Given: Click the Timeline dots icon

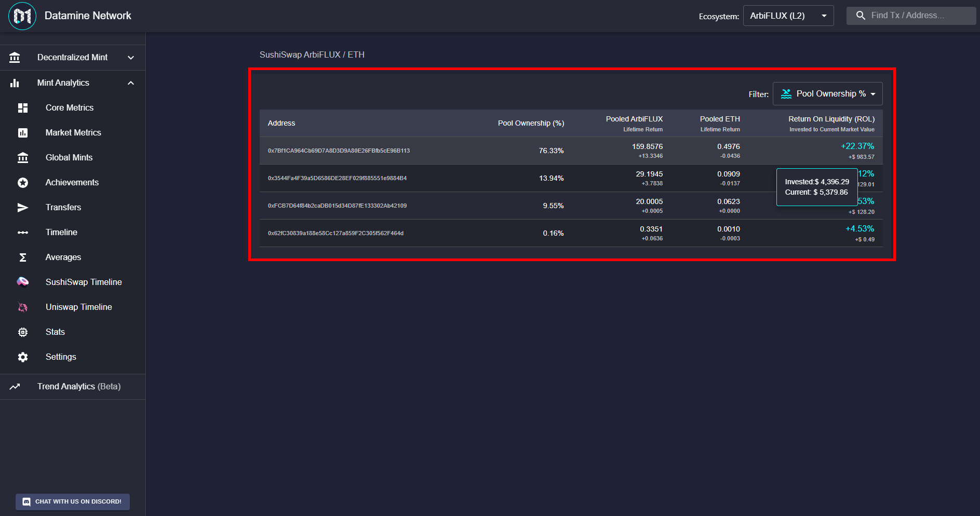Looking at the screenshot, I should (x=23, y=233).
